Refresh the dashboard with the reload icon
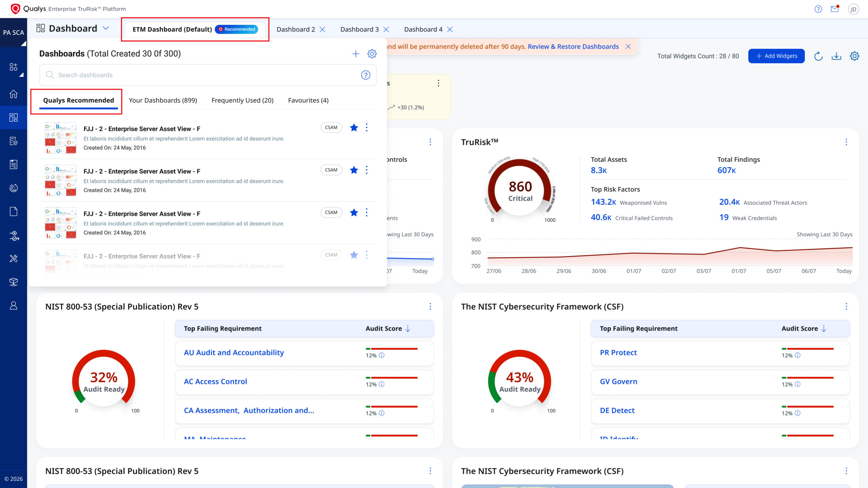 pos(818,56)
